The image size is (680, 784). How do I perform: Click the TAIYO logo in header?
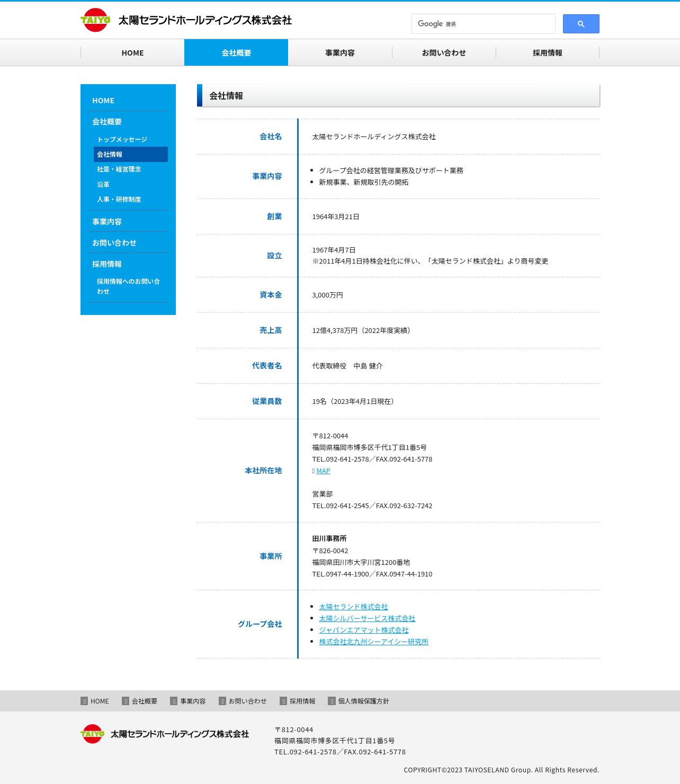point(95,20)
